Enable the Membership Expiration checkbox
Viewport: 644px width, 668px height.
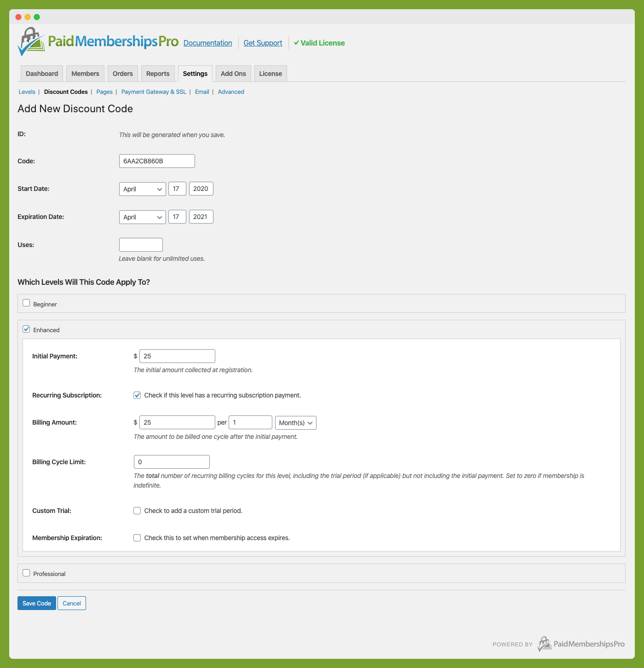pyautogui.click(x=137, y=538)
